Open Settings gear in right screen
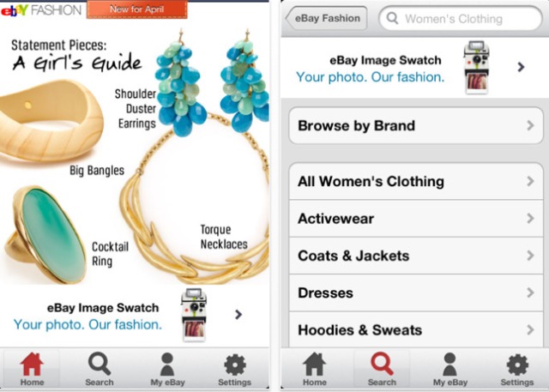549x392 pixels. pos(517,365)
